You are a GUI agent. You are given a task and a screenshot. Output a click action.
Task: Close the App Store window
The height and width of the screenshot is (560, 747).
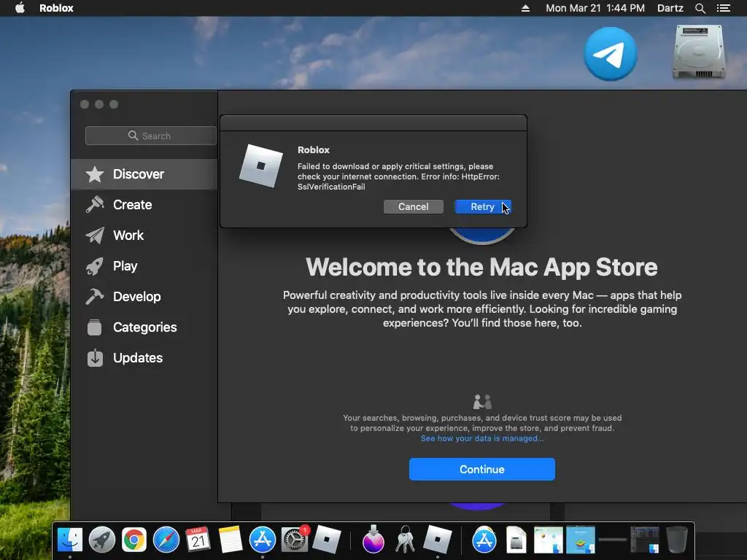pos(85,104)
